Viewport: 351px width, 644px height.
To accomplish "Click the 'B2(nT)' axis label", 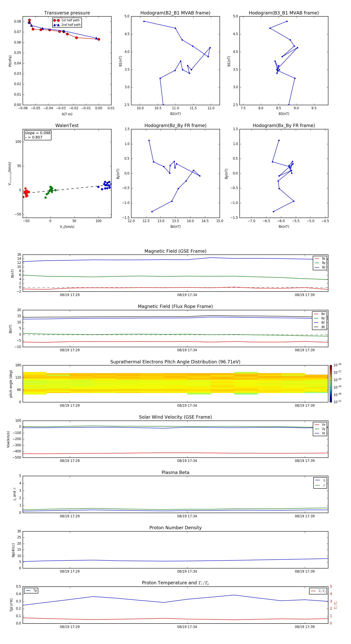I will pyautogui.click(x=175, y=114).
